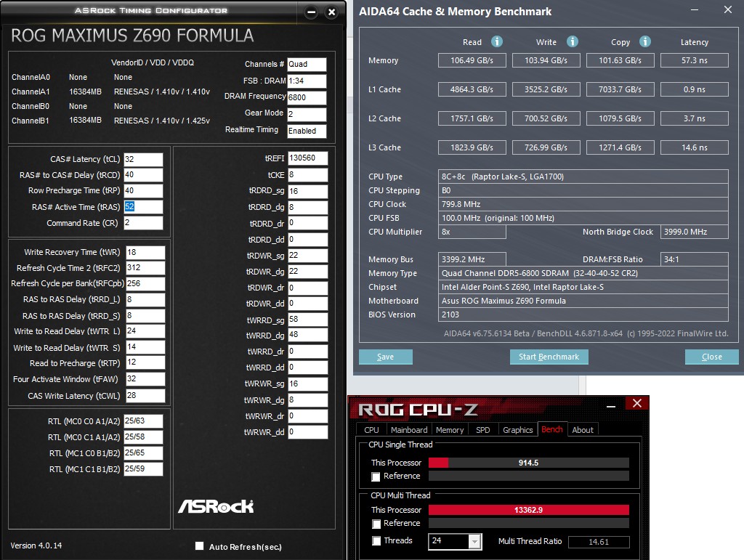The height and width of the screenshot is (560, 744).
Task: Click the DRAM Frequency field showing 6800
Action: tap(307, 97)
